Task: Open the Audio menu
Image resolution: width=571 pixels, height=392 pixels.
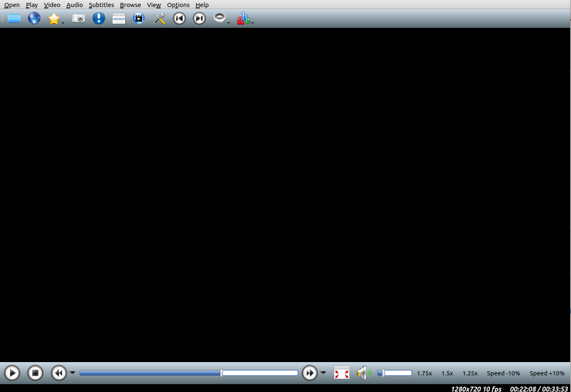Action: (x=74, y=5)
